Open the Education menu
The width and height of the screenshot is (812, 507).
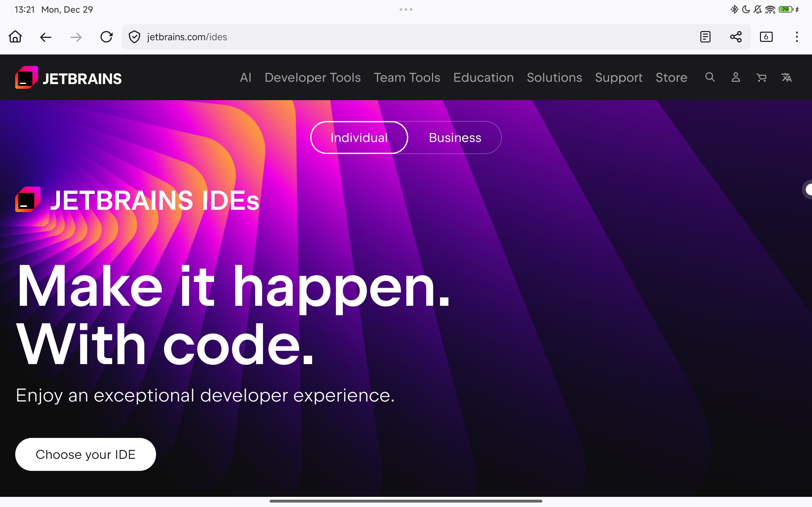point(483,77)
